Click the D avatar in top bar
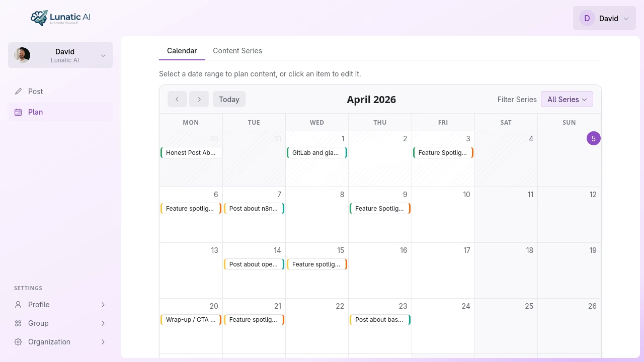This screenshot has height=362, width=644. click(587, 19)
